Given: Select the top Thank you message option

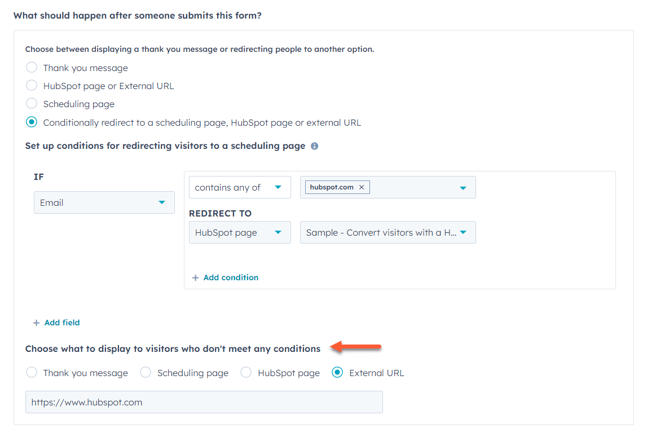Looking at the screenshot, I should tap(31, 67).
